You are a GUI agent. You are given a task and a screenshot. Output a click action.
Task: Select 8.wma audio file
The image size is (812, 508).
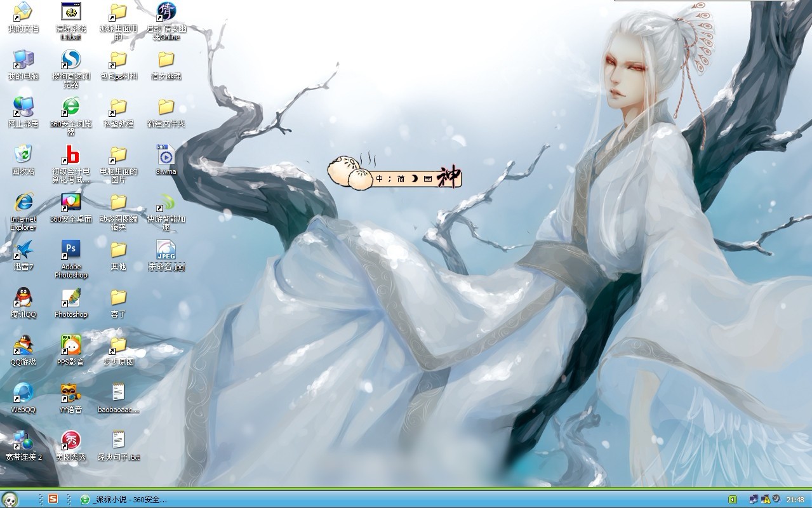(166, 160)
